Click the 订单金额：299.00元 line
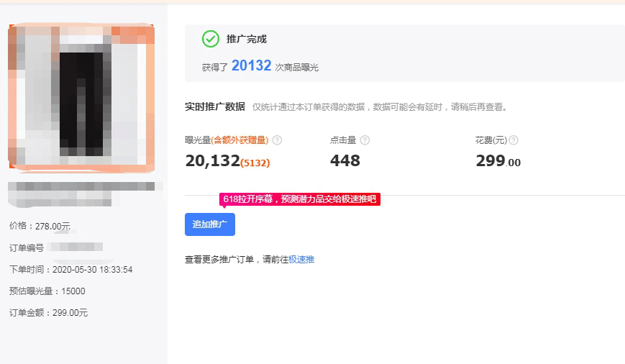625x364 pixels. tap(49, 313)
